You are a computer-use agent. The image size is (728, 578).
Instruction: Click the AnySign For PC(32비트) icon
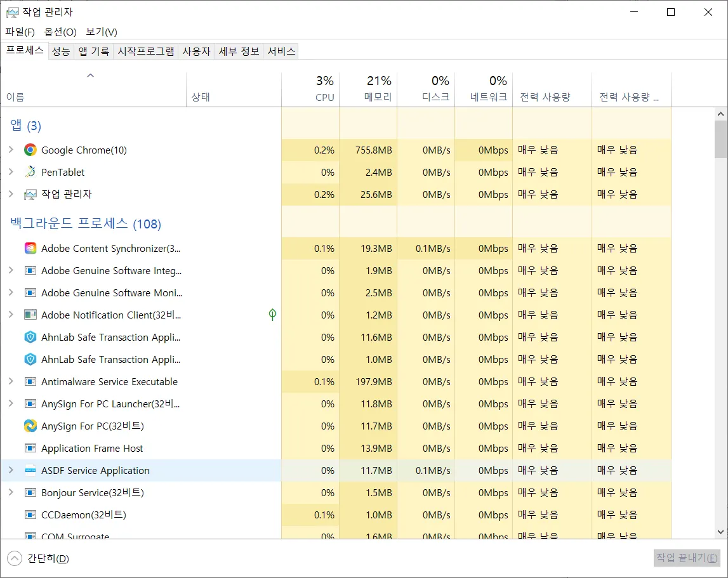tap(30, 426)
